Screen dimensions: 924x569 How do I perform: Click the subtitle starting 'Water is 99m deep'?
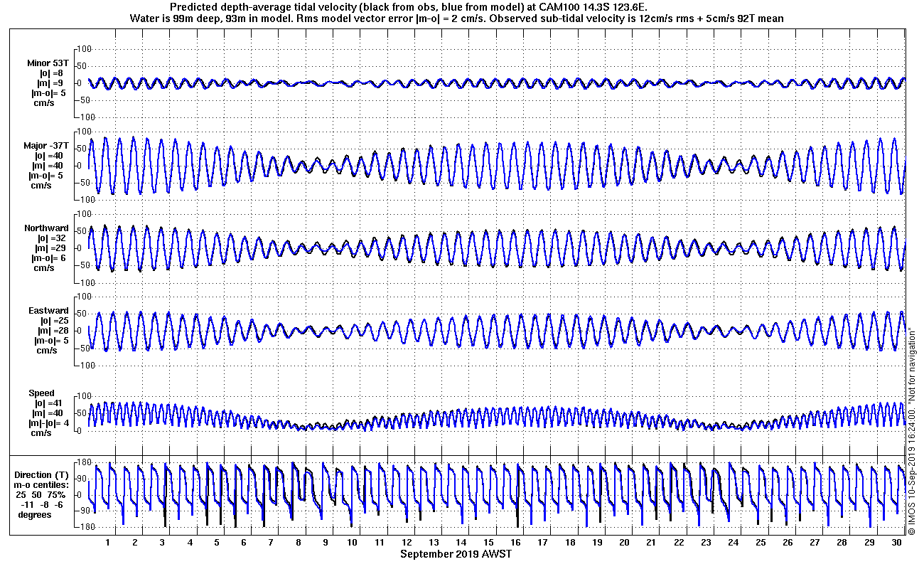click(457, 18)
